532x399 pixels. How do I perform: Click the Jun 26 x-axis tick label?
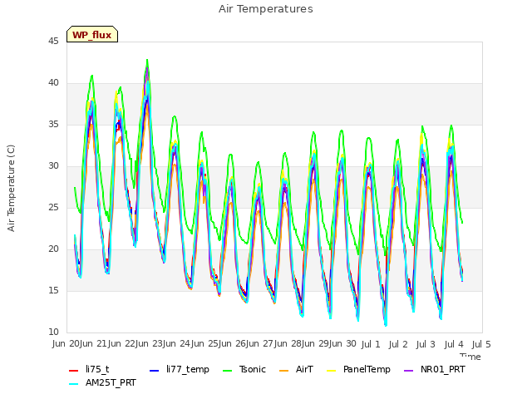pyautogui.click(x=232, y=343)
